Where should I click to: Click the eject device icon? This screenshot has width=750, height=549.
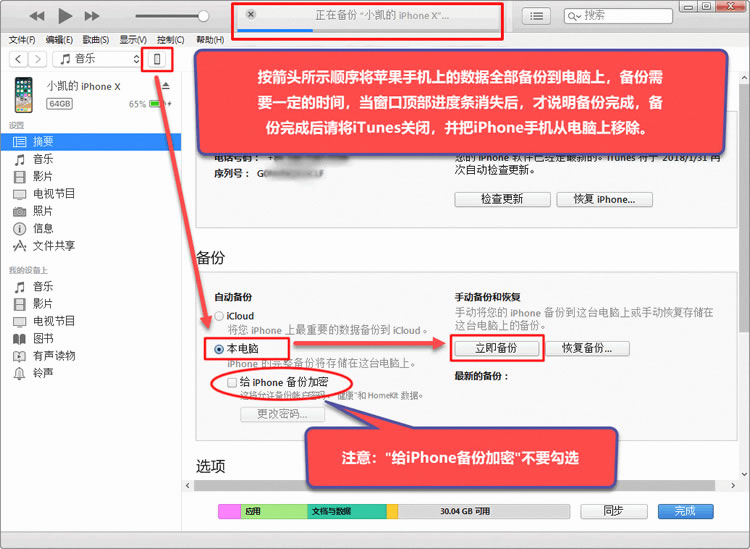tap(165, 86)
